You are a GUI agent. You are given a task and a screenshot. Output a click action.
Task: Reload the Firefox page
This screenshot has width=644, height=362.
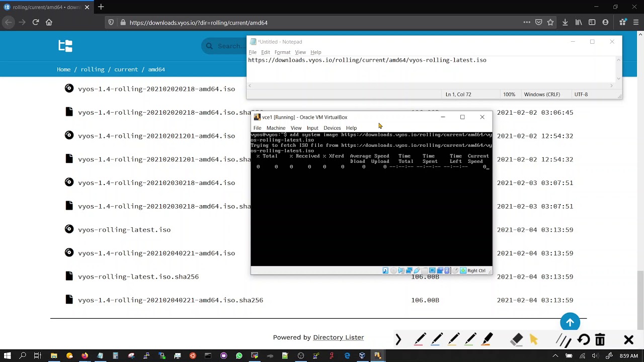(36, 22)
